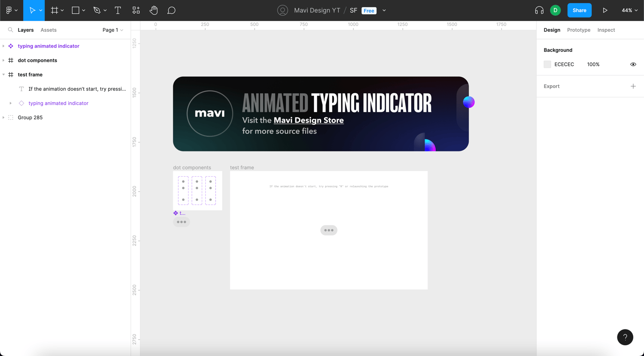The image size is (644, 356).
Task: Select the Pen tool
Action: (x=97, y=10)
